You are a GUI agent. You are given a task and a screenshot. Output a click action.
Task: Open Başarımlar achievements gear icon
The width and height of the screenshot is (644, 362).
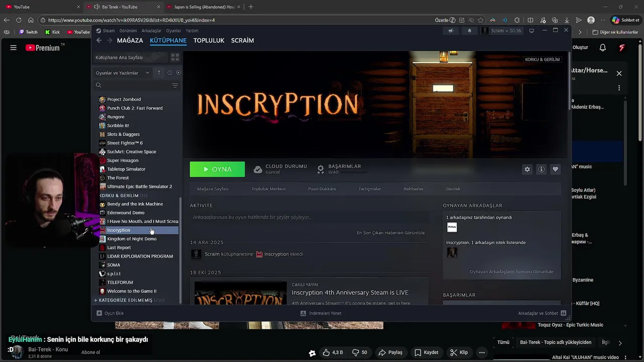(x=320, y=169)
